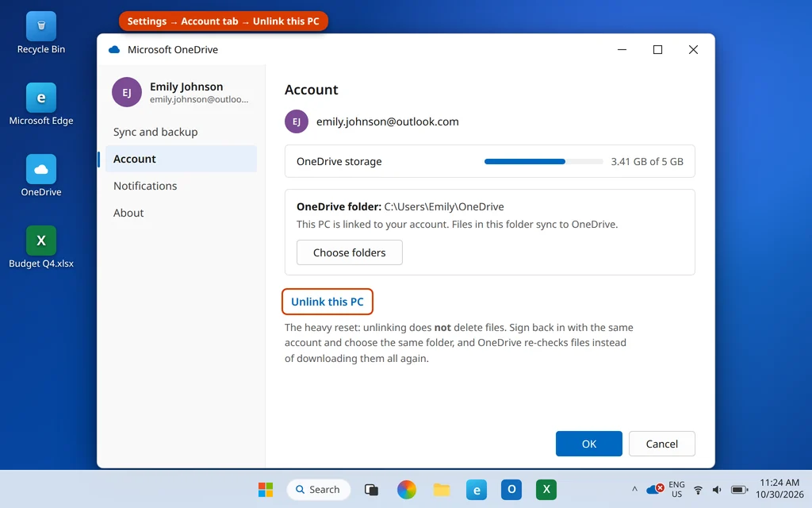Click the Unlink this PC link
Image resolution: width=812 pixels, height=508 pixels.
(x=327, y=302)
